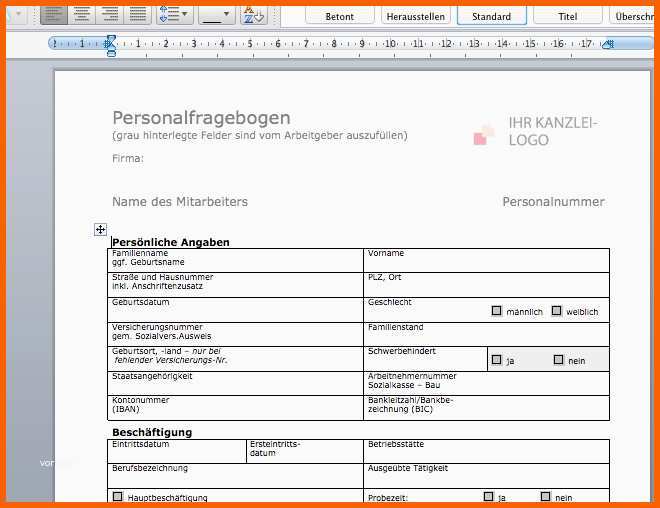Click the Geburtsort, -land cell
The height and width of the screenshot is (508, 660).
point(235,359)
